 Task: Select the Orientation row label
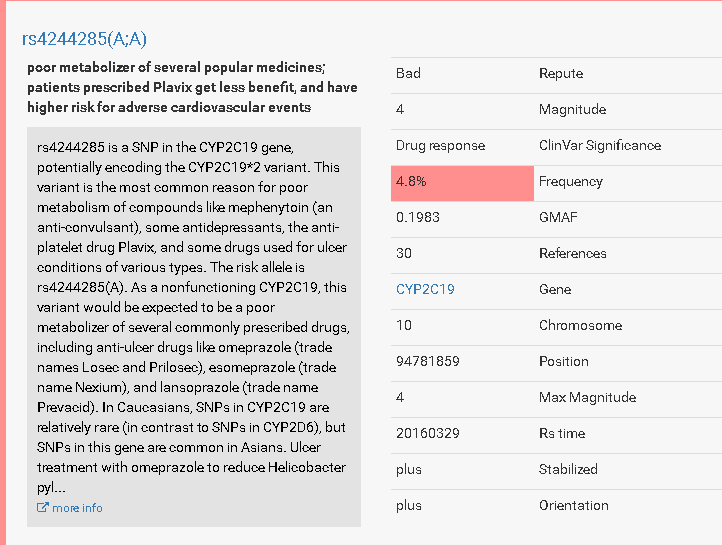pos(573,505)
